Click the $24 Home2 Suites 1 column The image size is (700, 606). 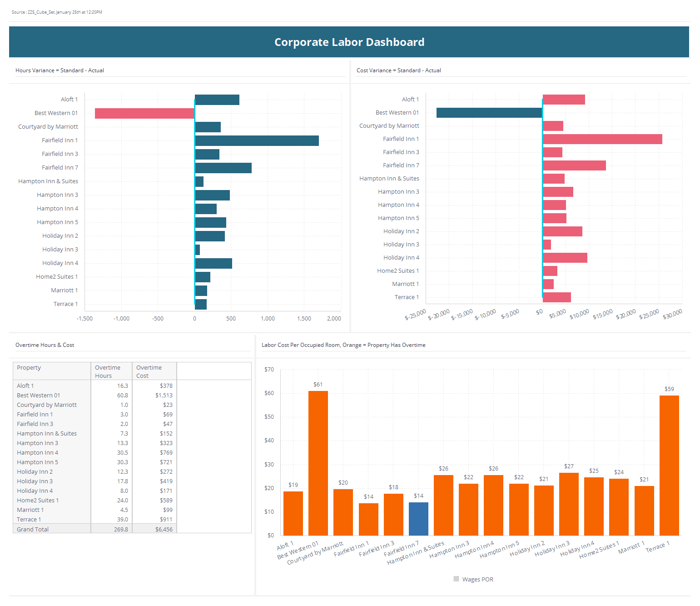coord(619,507)
